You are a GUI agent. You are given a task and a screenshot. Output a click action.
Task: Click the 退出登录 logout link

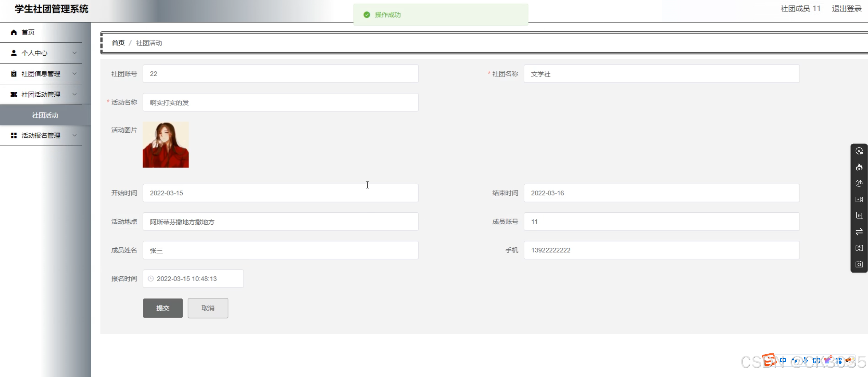pos(846,9)
